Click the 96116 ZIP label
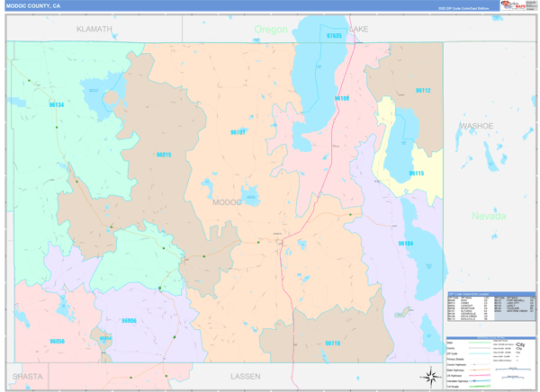This screenshot has height=392, width=540. coord(332,343)
